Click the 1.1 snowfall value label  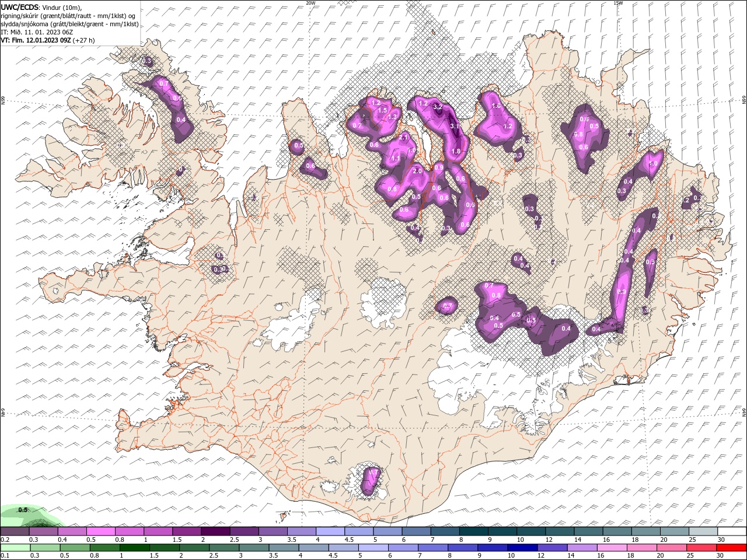(x=395, y=159)
